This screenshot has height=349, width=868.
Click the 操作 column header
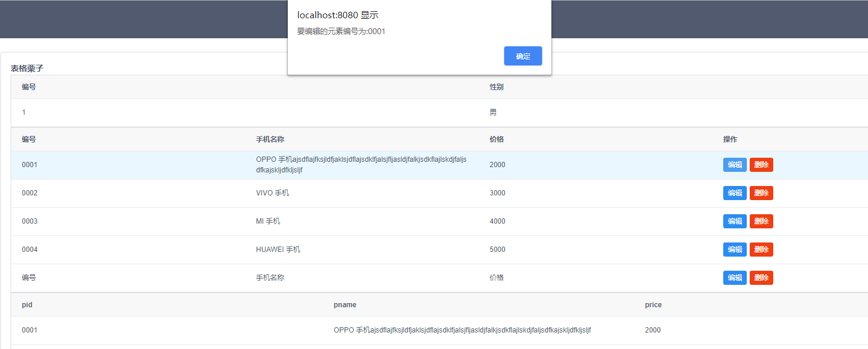(x=730, y=139)
